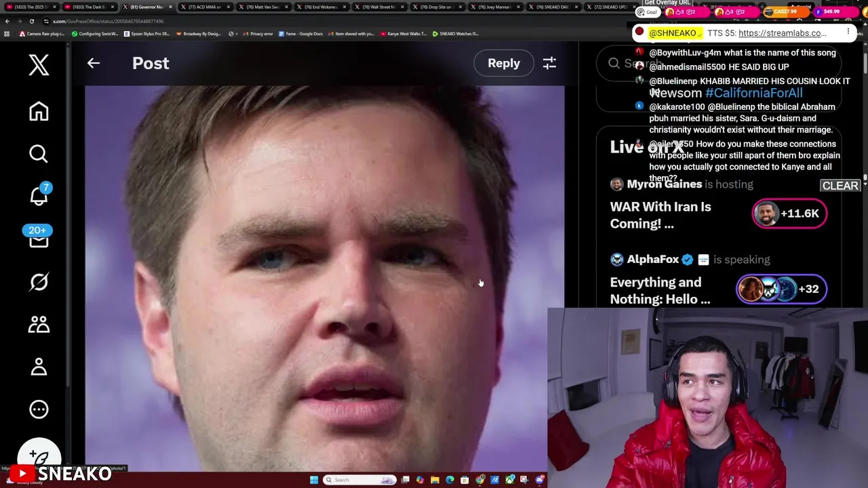Click the browser address bar URL
The width and height of the screenshot is (868, 488).
[x=108, y=21]
